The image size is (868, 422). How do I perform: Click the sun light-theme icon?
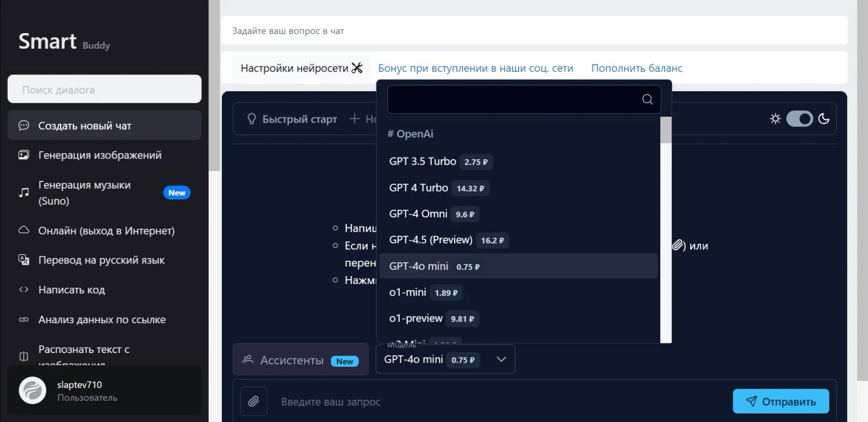(775, 118)
